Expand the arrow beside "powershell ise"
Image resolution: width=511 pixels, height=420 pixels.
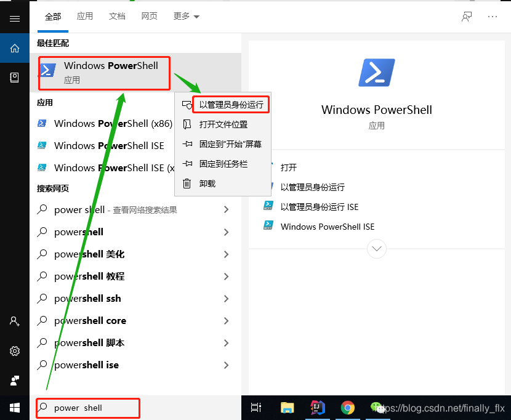[x=226, y=365]
